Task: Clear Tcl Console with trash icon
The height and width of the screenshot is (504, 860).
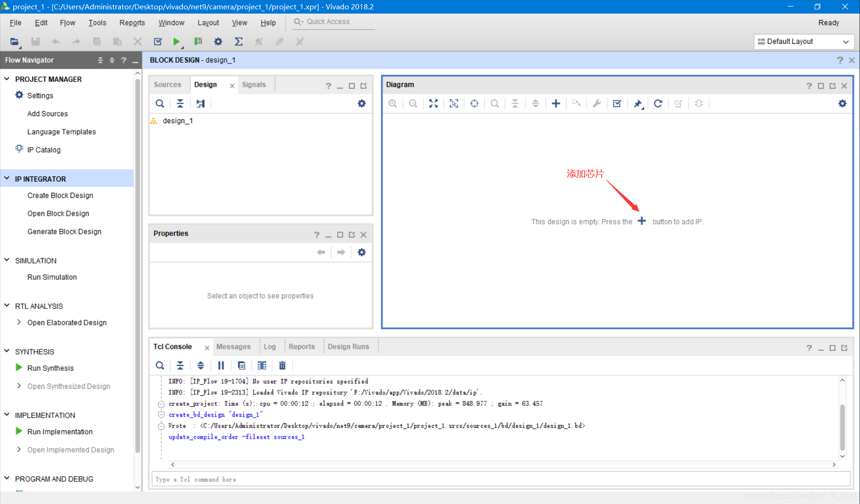Action: pos(282,365)
